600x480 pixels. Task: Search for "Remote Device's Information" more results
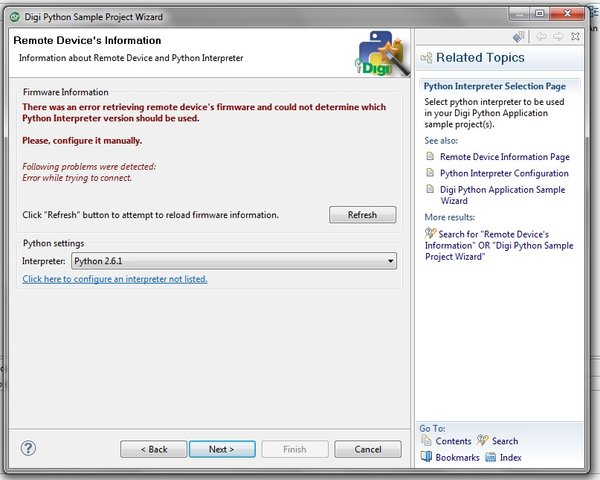[499, 245]
